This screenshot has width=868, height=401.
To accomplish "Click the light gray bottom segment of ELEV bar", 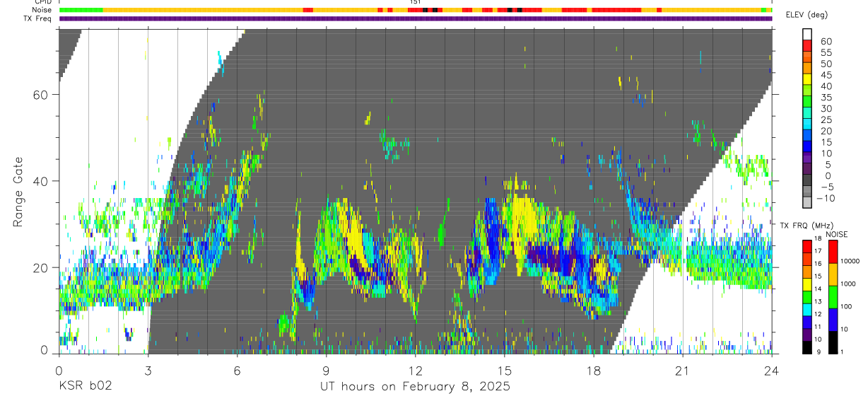I will pos(807,204).
